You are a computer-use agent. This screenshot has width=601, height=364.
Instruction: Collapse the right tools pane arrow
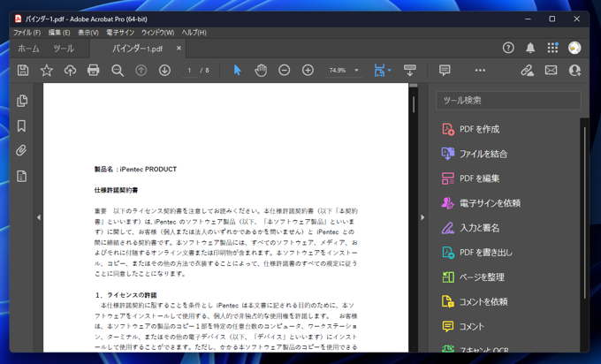pyautogui.click(x=422, y=217)
